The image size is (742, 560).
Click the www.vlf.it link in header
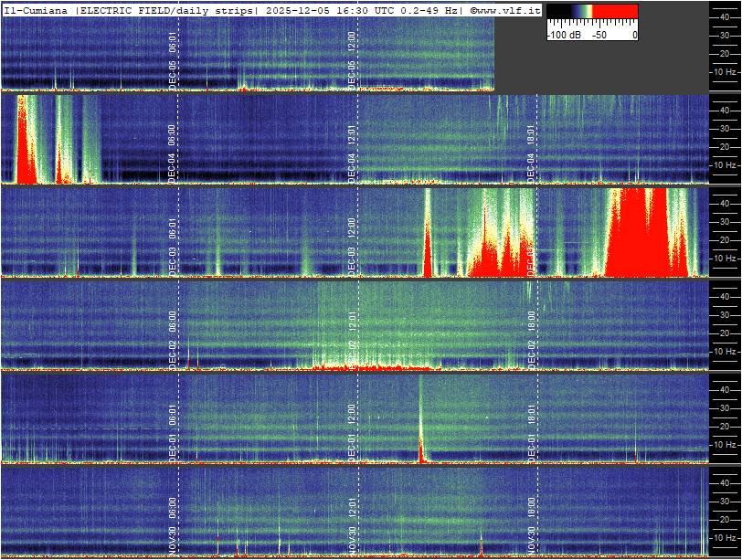point(509,9)
